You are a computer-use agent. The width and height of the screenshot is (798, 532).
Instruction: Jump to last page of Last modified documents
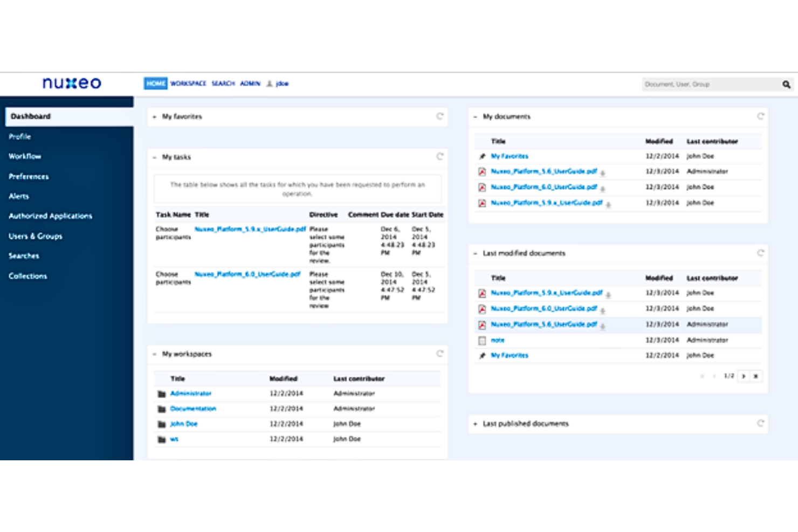[756, 376]
